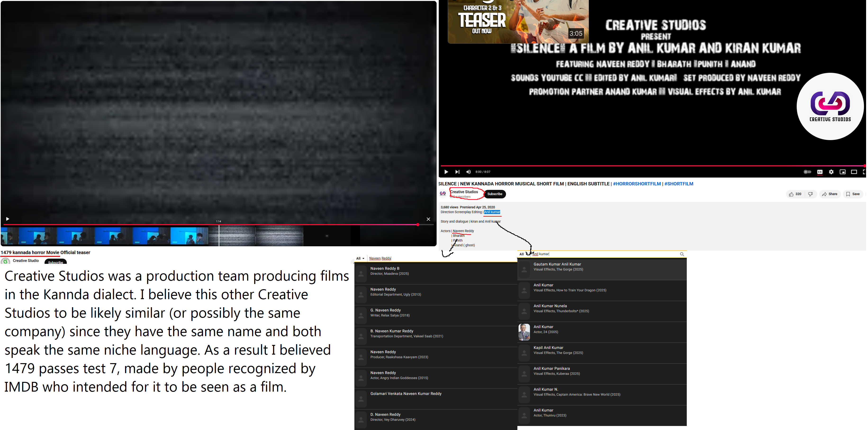This screenshot has width=868, height=430.
Task: Play the SILENCE short film video
Action: (x=446, y=172)
